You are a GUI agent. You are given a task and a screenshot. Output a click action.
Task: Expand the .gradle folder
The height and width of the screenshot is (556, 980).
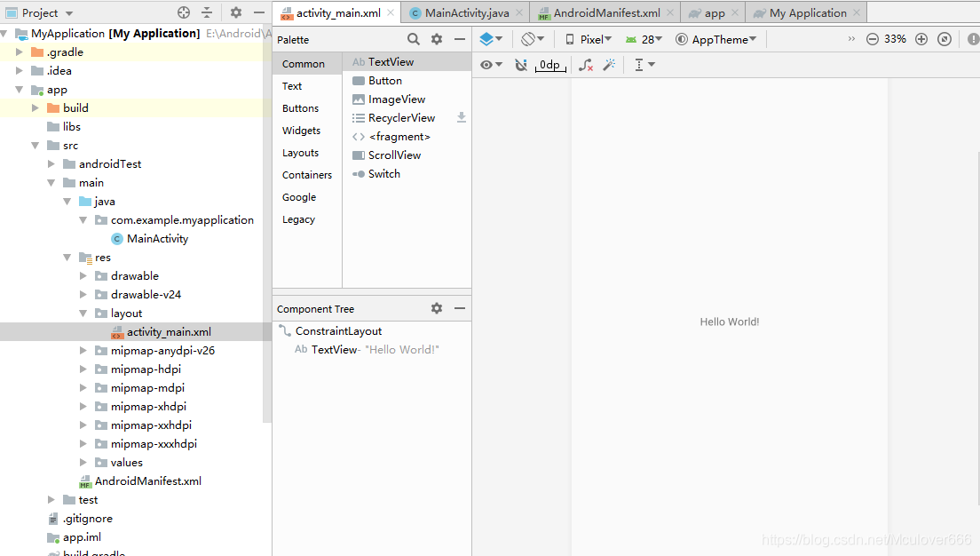point(20,52)
